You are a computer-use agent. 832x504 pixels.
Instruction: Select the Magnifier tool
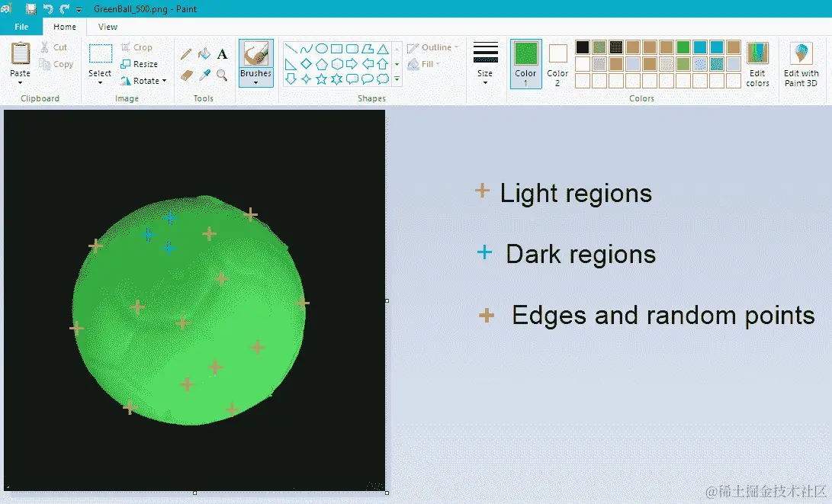coord(223,75)
